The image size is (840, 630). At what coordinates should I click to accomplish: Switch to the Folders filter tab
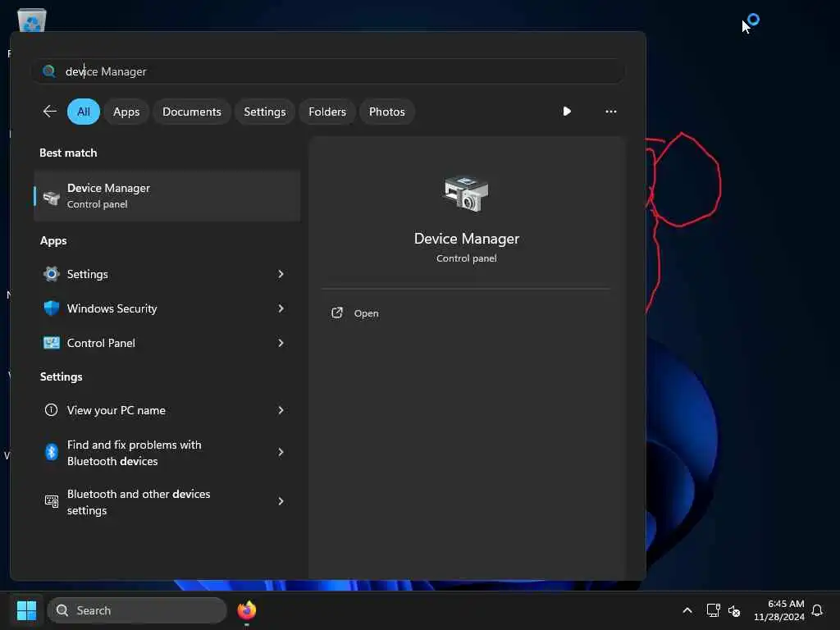pyautogui.click(x=327, y=112)
